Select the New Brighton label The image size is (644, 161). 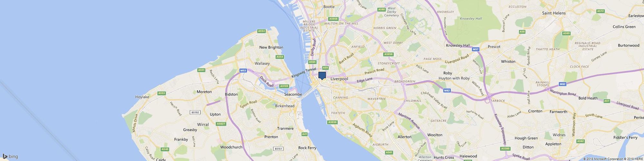click(x=271, y=47)
